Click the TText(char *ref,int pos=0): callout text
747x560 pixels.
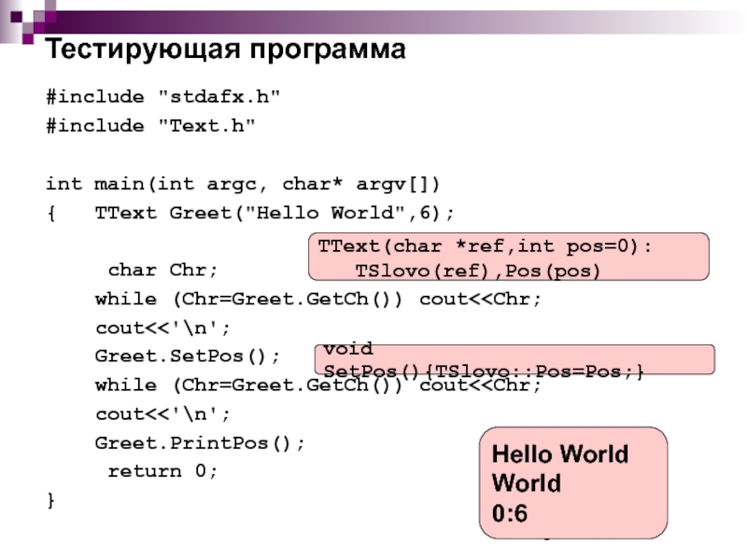click(485, 246)
